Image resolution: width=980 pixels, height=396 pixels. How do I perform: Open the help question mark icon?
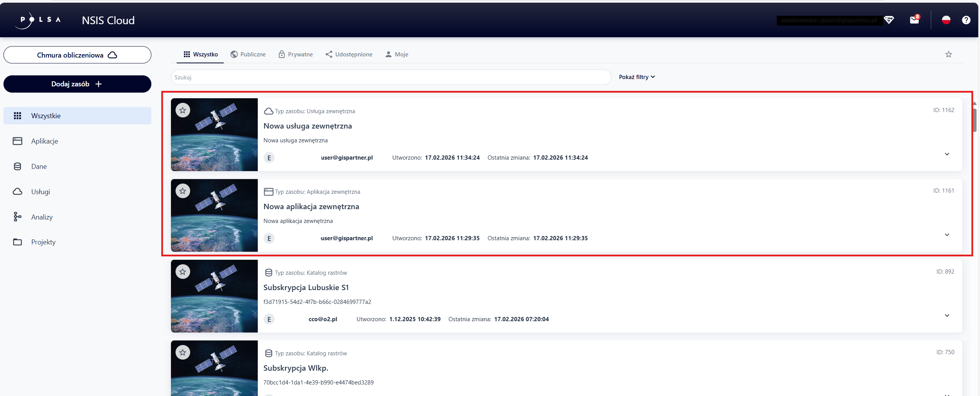[x=966, y=20]
